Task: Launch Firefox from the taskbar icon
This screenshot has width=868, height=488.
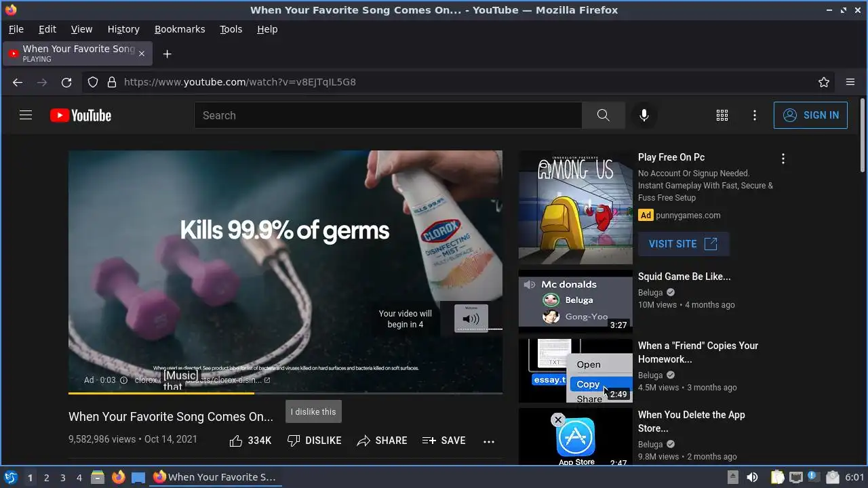Action: pyautogui.click(x=119, y=477)
